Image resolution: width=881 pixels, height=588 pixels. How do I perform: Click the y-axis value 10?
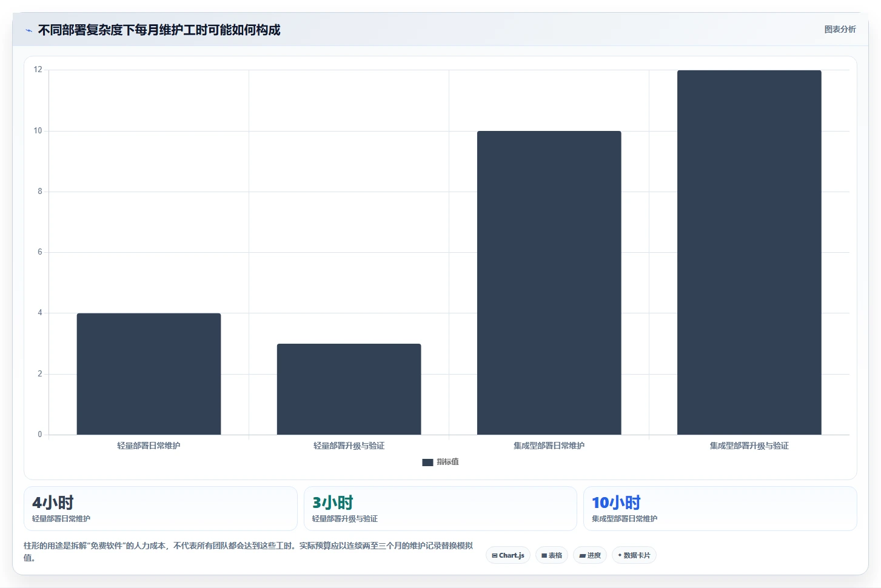pos(38,131)
